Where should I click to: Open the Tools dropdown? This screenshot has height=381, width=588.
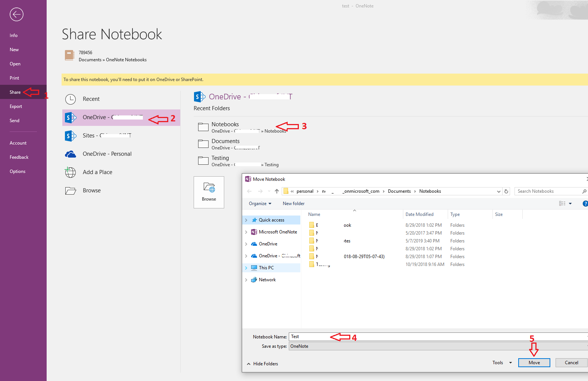coord(502,363)
